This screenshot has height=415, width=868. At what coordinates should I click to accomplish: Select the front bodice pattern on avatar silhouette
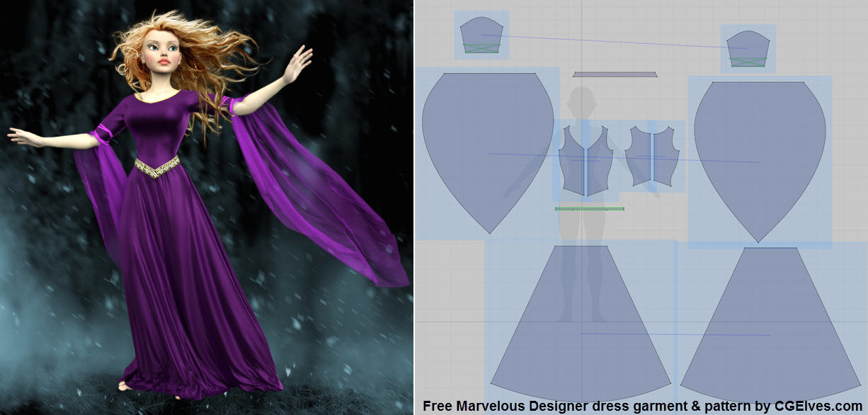point(585,160)
